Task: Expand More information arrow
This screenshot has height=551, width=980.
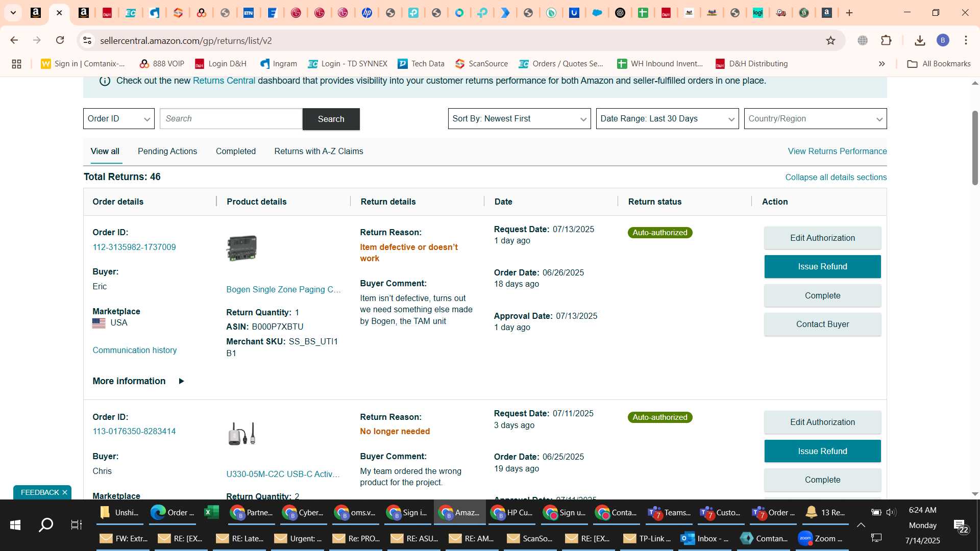Action: click(x=181, y=382)
